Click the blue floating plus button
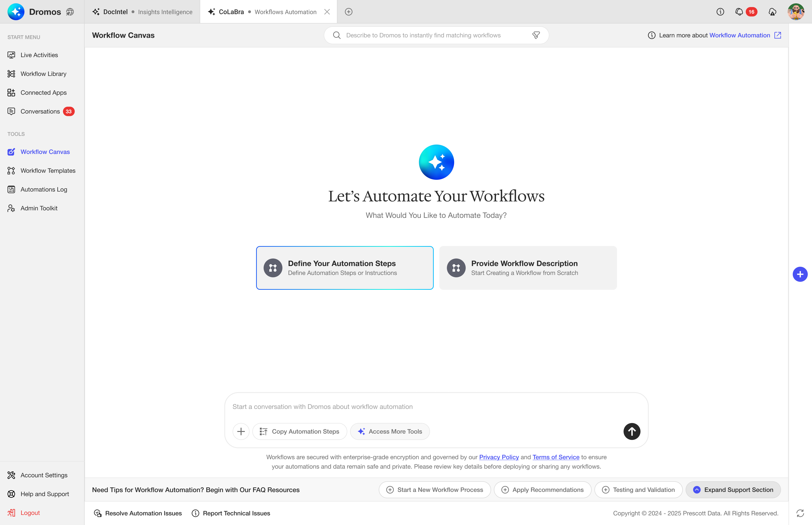The width and height of the screenshot is (812, 525). [x=800, y=274]
